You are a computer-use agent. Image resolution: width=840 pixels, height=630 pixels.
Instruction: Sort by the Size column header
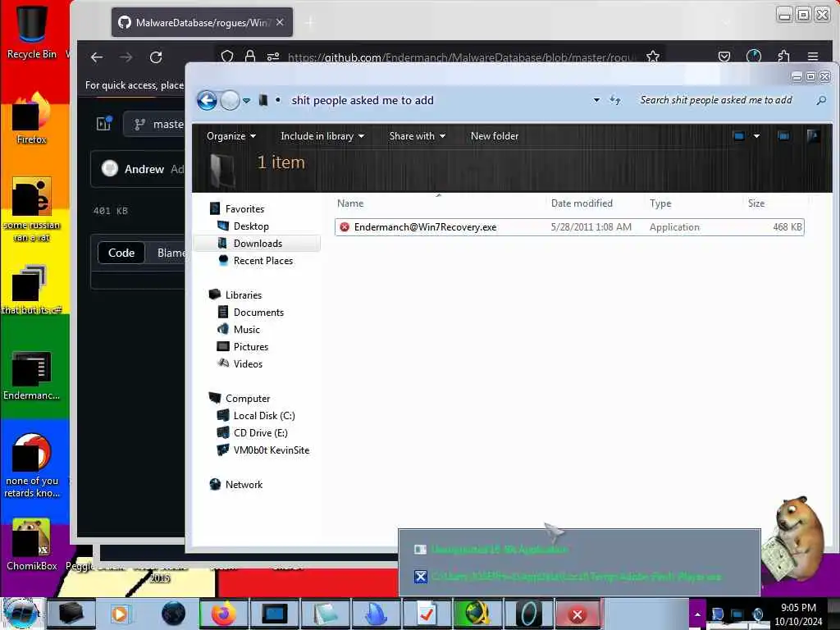click(756, 203)
